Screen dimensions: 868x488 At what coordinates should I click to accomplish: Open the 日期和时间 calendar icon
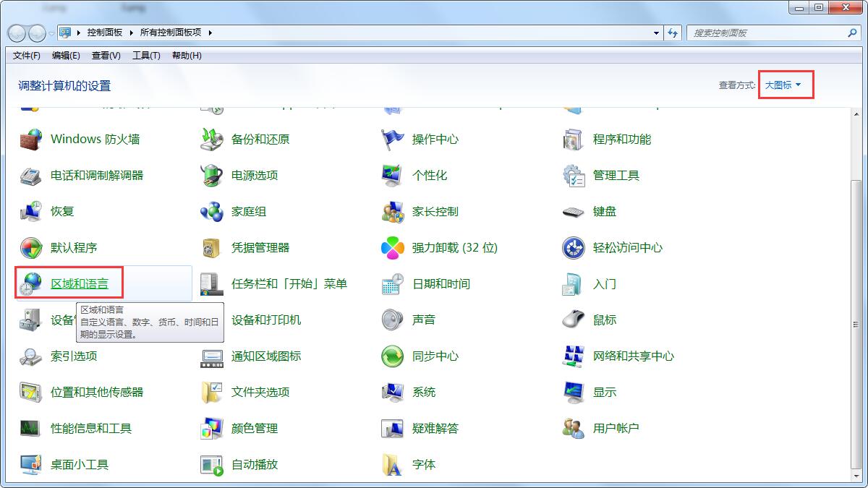[393, 284]
